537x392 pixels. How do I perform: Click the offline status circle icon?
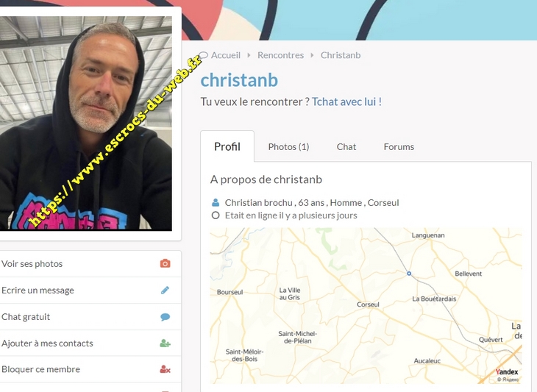(216, 215)
